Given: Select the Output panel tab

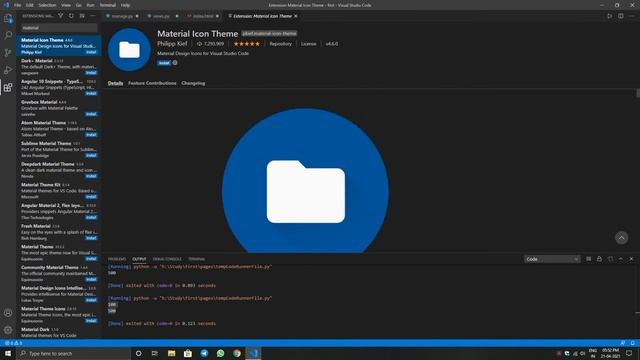Looking at the screenshot, I should pos(139,259).
